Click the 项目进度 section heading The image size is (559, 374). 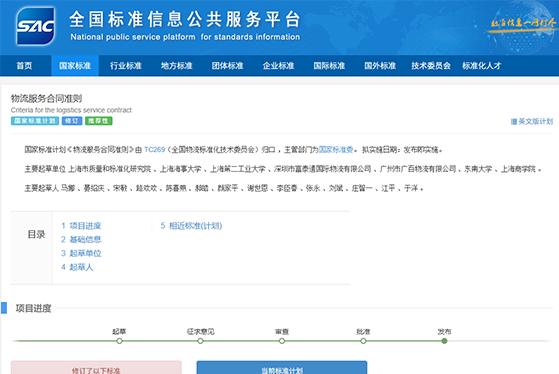34,308
